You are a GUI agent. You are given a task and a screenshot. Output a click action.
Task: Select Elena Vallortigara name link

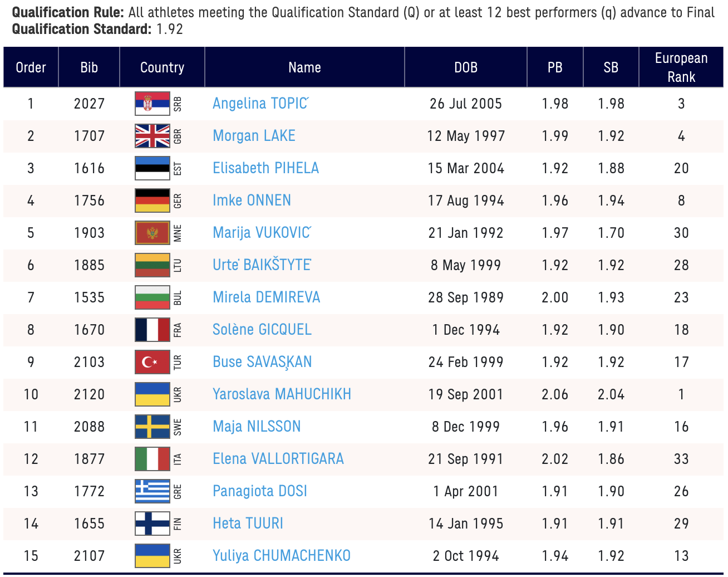click(x=278, y=459)
